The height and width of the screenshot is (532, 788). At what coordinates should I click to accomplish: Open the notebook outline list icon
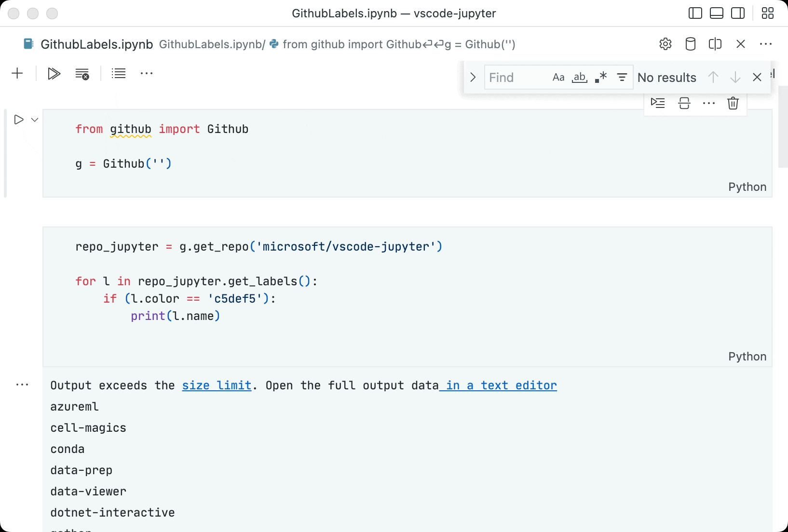point(119,74)
